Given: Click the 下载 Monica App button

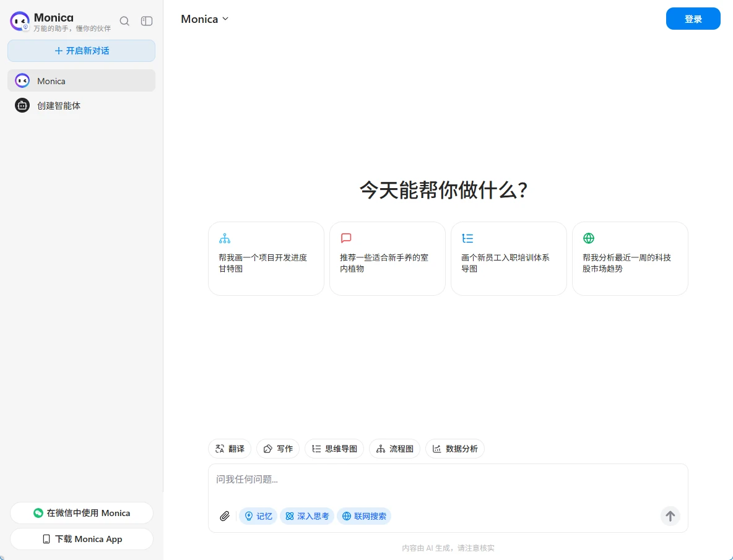Looking at the screenshot, I should 82,539.
